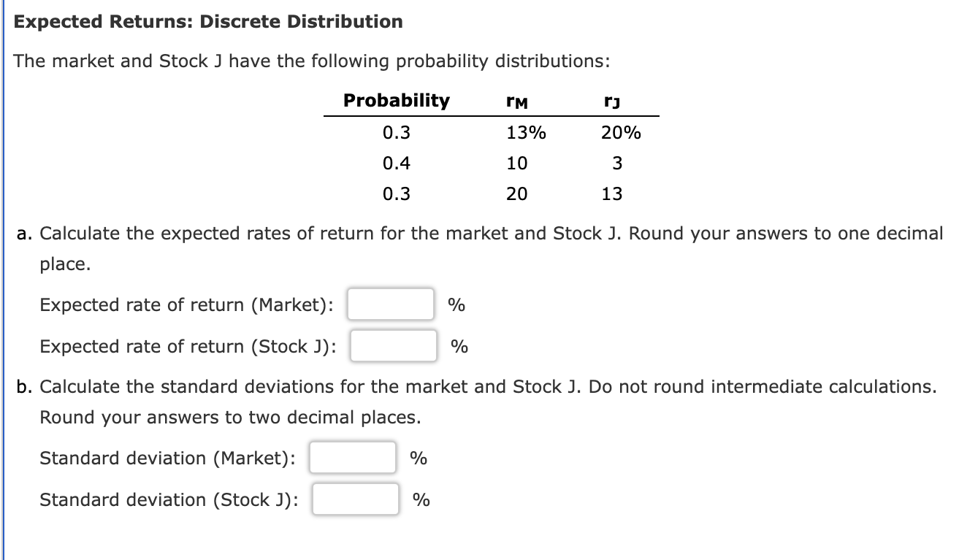The width and height of the screenshot is (959, 560).
Task: Select the rM column header
Action: coord(516,101)
